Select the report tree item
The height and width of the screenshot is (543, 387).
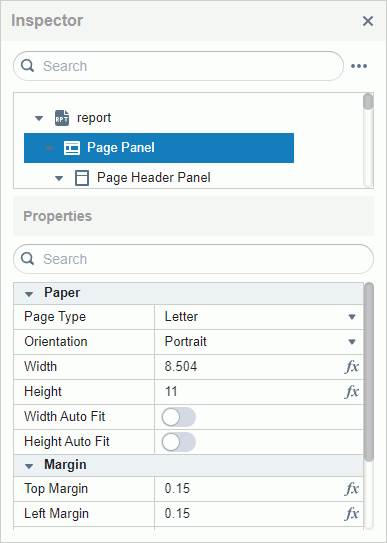[94, 118]
